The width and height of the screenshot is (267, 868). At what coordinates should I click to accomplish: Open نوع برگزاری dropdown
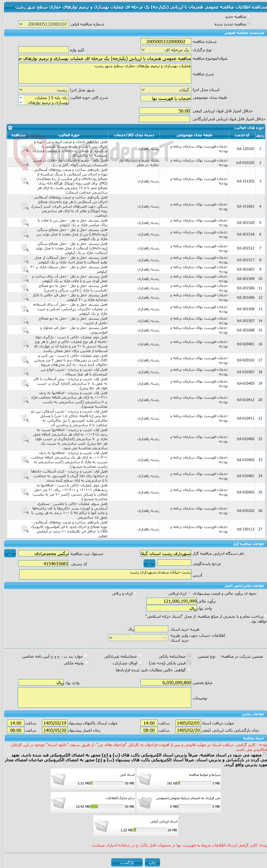166,50
